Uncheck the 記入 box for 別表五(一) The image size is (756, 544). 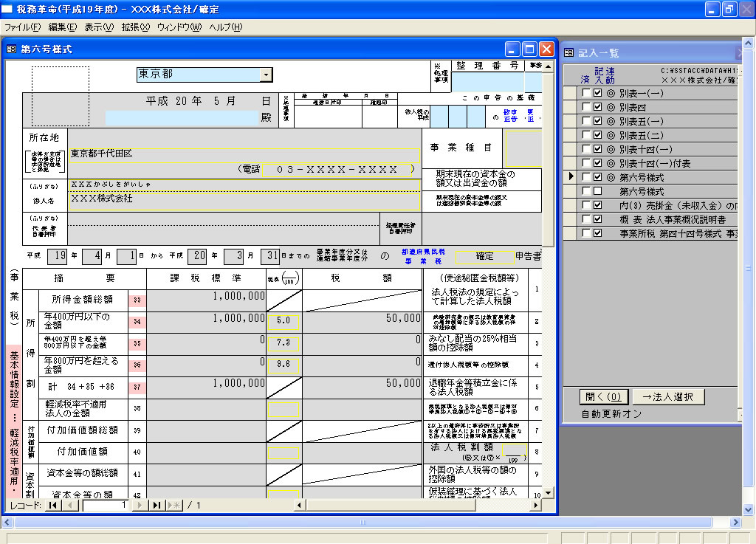pos(598,121)
